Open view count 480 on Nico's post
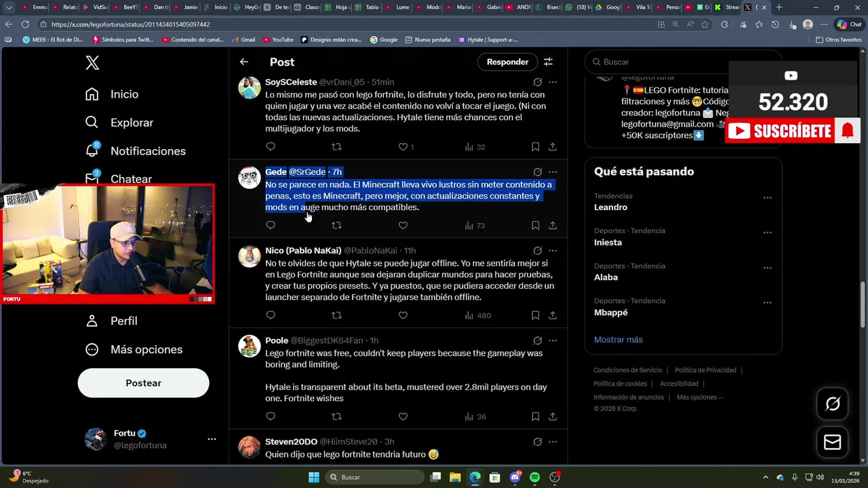The image size is (868, 488). point(477,315)
